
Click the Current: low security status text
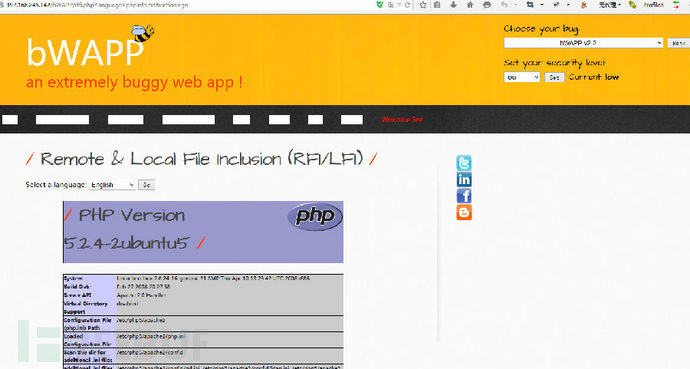[x=594, y=77]
